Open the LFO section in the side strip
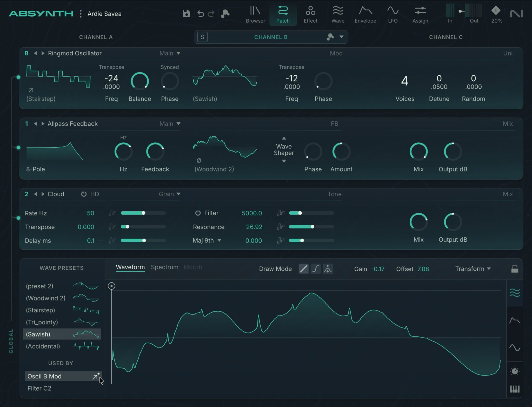Viewport: 532px width, 407px height. click(x=515, y=348)
